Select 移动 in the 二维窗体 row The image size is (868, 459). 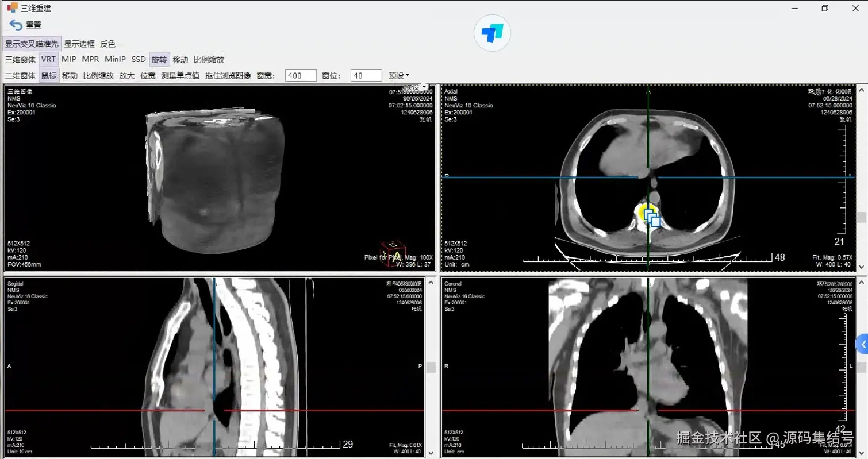point(70,75)
